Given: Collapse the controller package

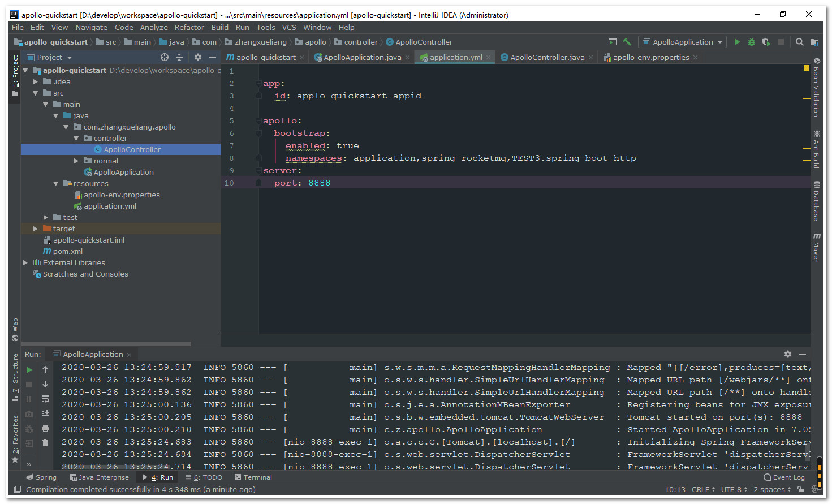Looking at the screenshot, I should 76,138.
